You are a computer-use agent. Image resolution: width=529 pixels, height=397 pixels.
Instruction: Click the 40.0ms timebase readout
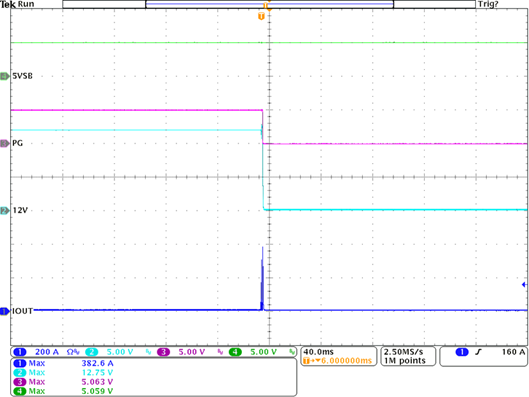(318, 352)
